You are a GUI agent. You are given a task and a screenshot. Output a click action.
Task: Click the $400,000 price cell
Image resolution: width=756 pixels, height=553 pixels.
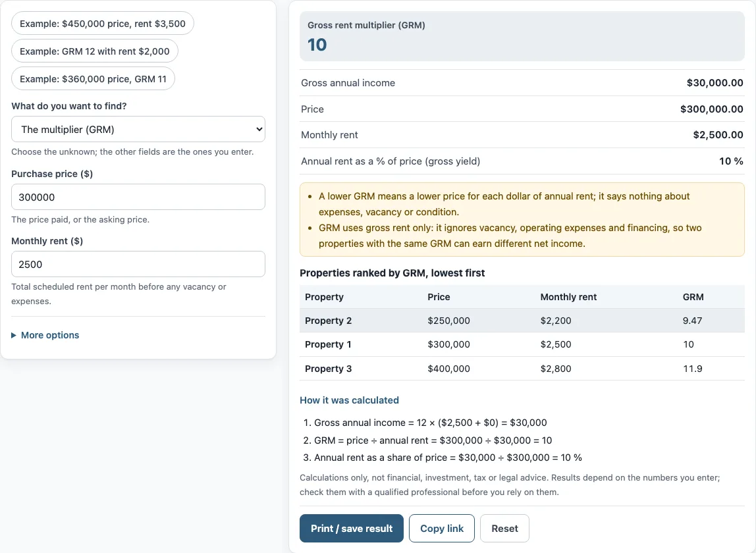point(449,369)
